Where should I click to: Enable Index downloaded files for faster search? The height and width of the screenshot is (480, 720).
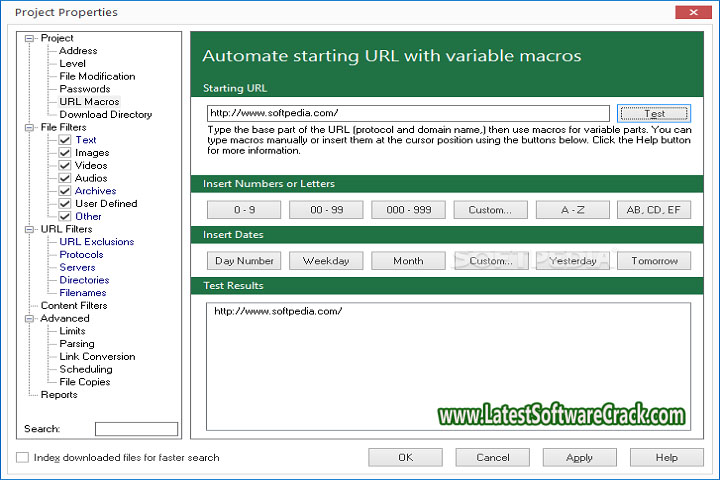click(x=23, y=458)
